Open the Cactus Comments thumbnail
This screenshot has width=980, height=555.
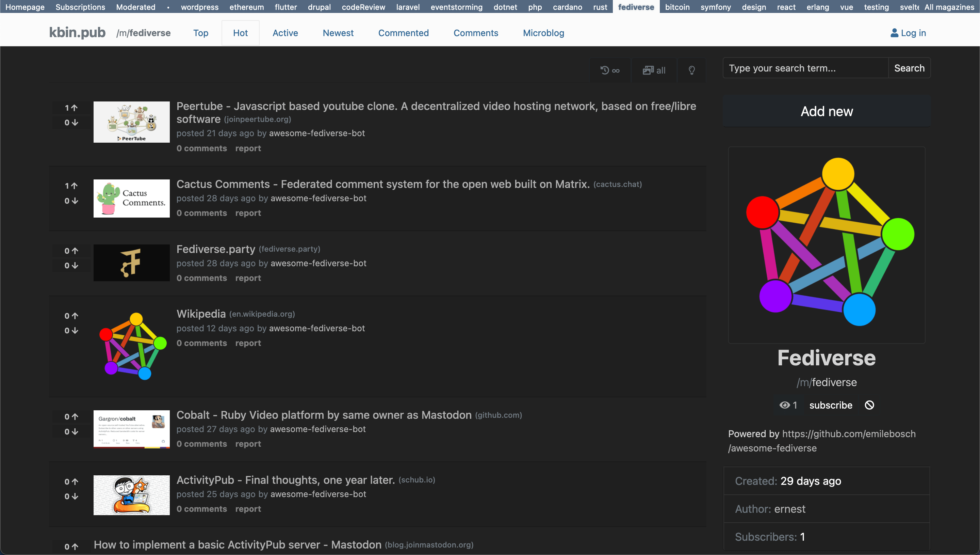pyautogui.click(x=131, y=198)
